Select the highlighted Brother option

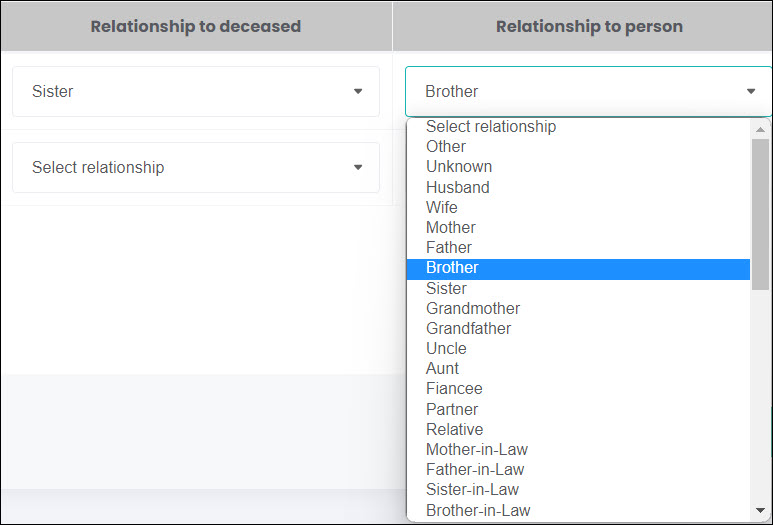[578, 269]
